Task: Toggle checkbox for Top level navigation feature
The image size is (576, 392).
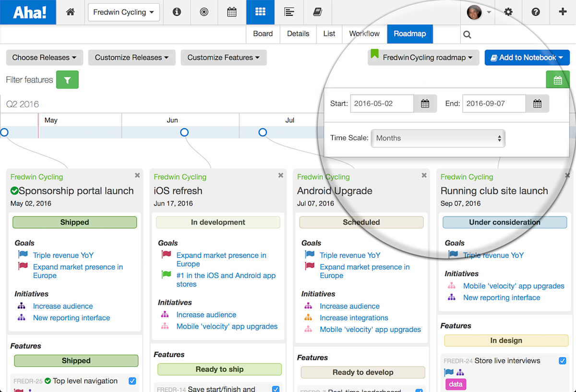Action: coord(132,381)
